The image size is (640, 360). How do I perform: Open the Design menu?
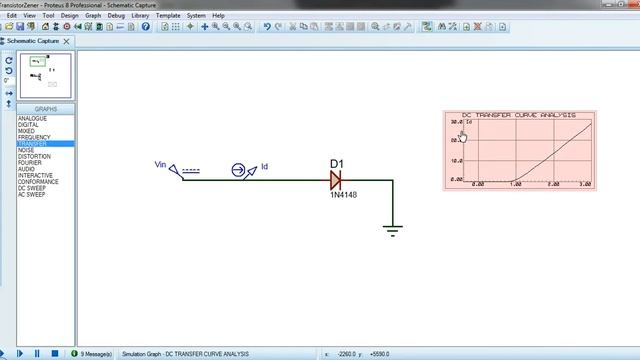pos(69,16)
